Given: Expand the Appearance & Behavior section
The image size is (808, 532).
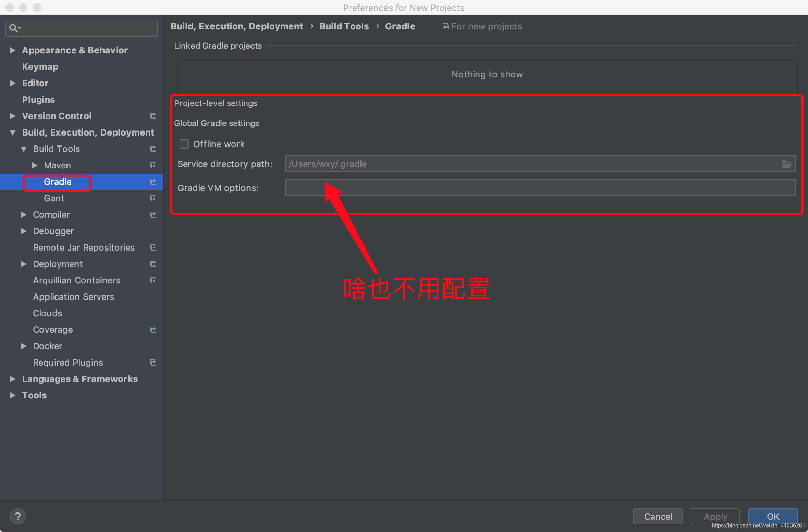Looking at the screenshot, I should point(13,50).
